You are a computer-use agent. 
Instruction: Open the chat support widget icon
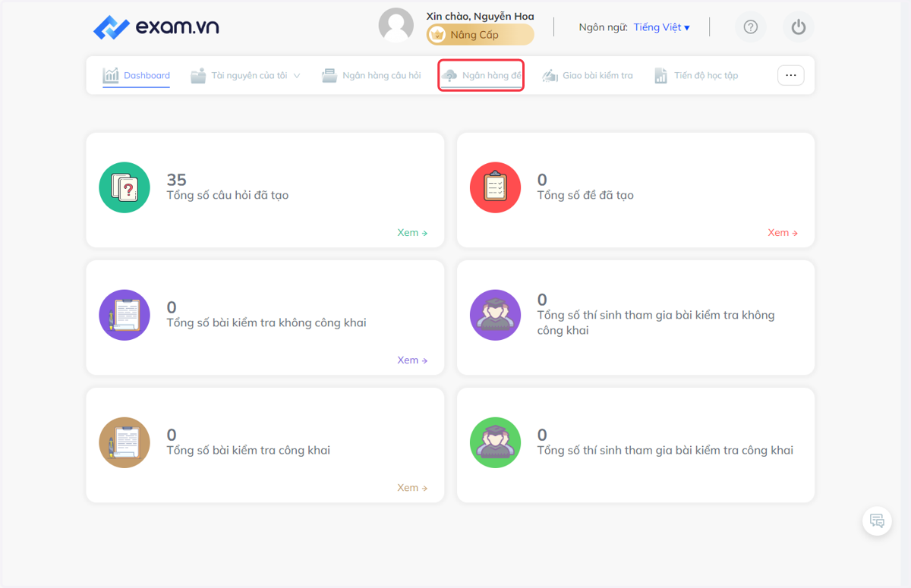[877, 520]
